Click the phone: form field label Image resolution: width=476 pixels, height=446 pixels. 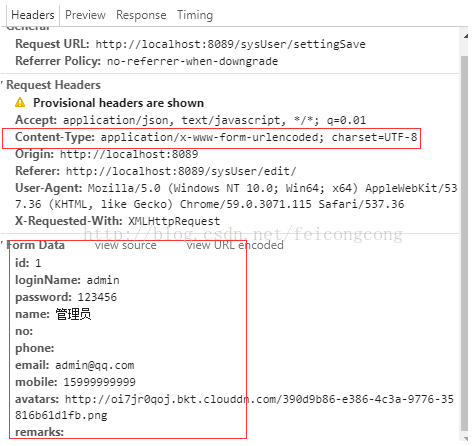(x=35, y=348)
